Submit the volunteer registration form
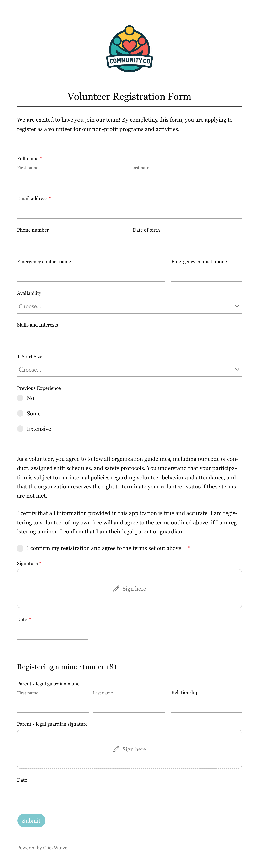259x868 pixels. [31, 821]
